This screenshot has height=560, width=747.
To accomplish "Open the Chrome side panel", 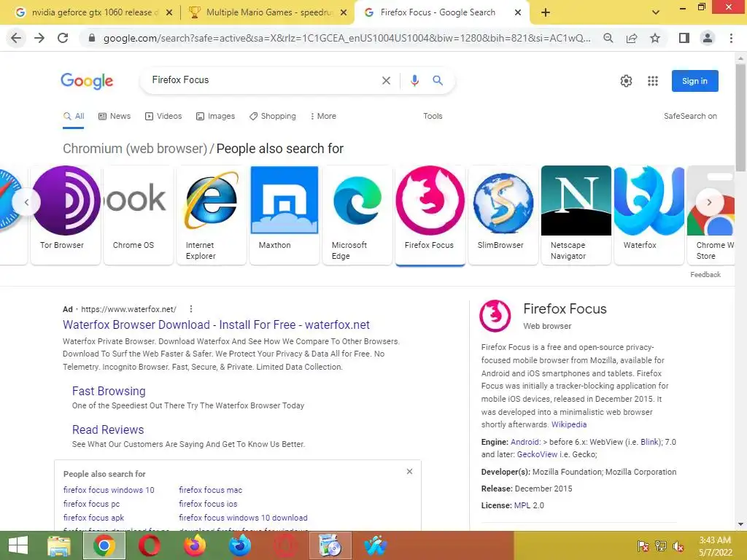I will coord(684,38).
